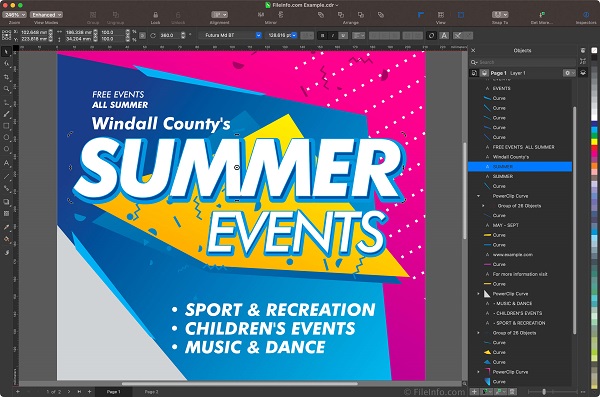Pick the yellow swatch in color palette
600x397 pixels.
[594, 142]
